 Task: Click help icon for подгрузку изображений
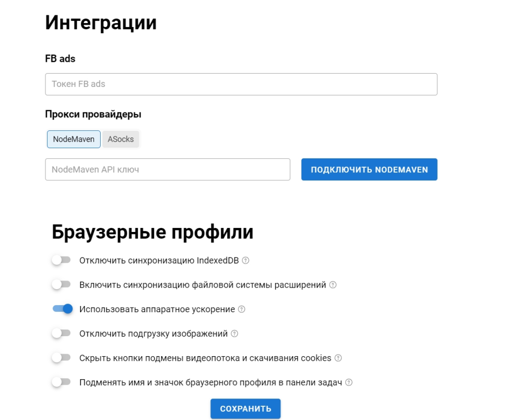[234, 334]
